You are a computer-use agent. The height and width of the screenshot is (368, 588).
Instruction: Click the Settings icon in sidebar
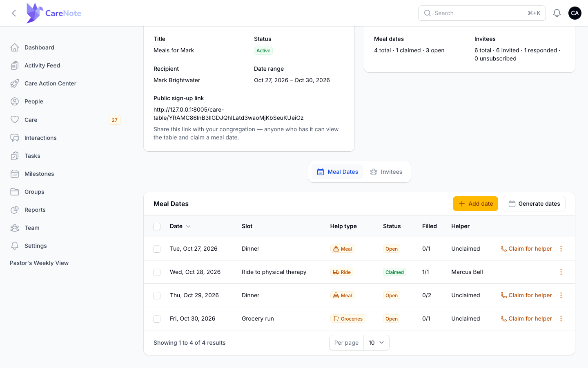(x=15, y=246)
